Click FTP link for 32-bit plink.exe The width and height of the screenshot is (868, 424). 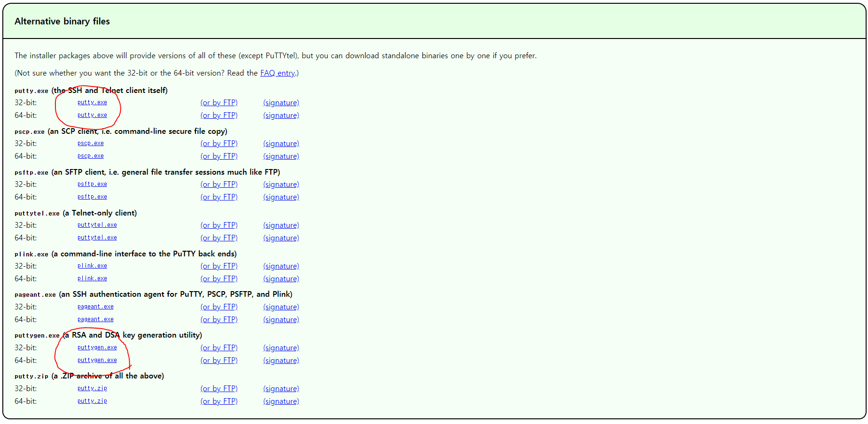[219, 266]
